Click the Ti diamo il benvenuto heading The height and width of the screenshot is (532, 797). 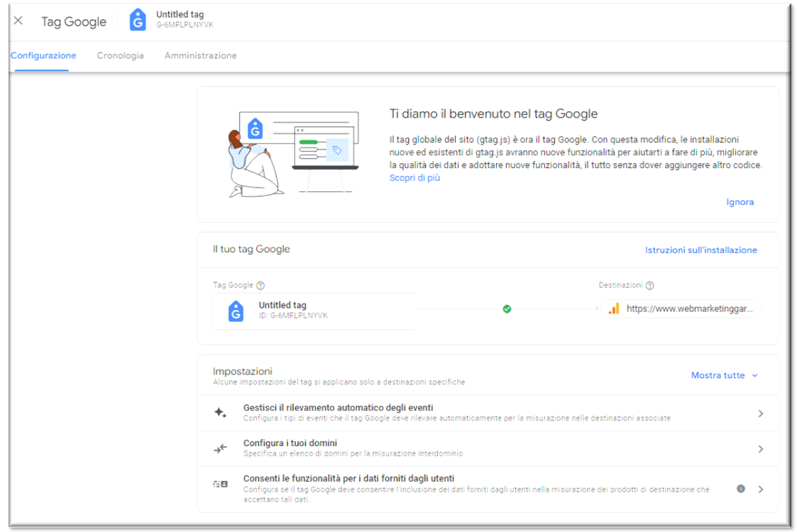coord(493,113)
